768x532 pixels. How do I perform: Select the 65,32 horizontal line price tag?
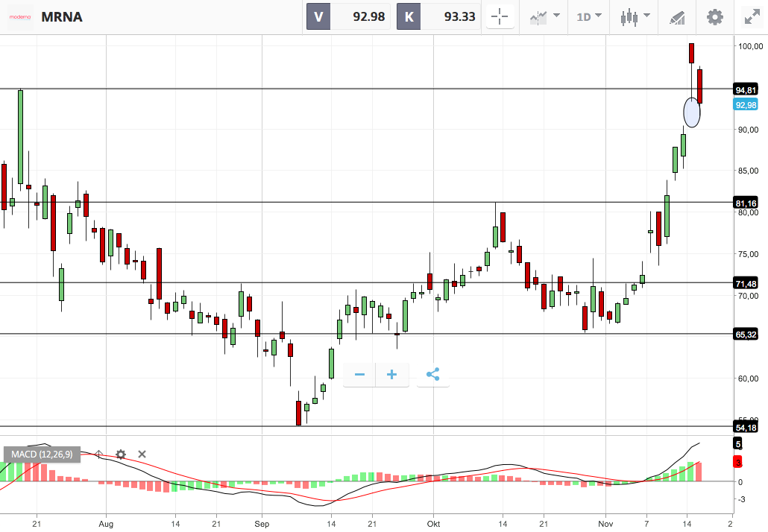[746, 335]
